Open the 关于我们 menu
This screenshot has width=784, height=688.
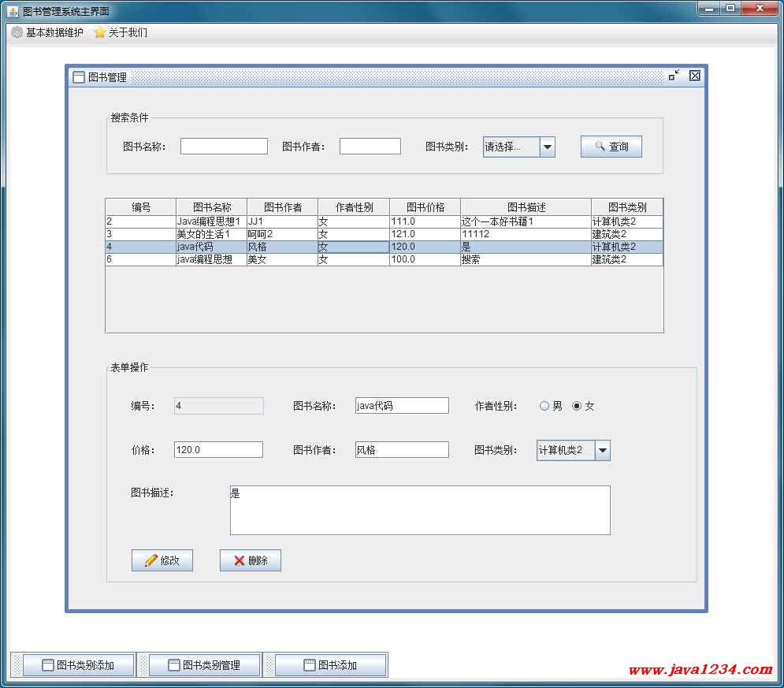[121, 32]
